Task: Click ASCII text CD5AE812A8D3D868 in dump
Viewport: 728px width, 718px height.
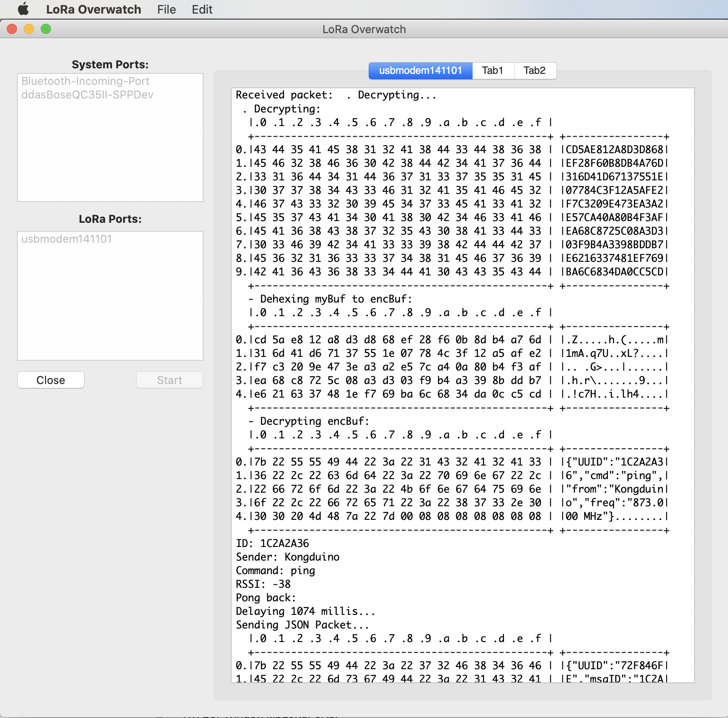Action: [614, 149]
